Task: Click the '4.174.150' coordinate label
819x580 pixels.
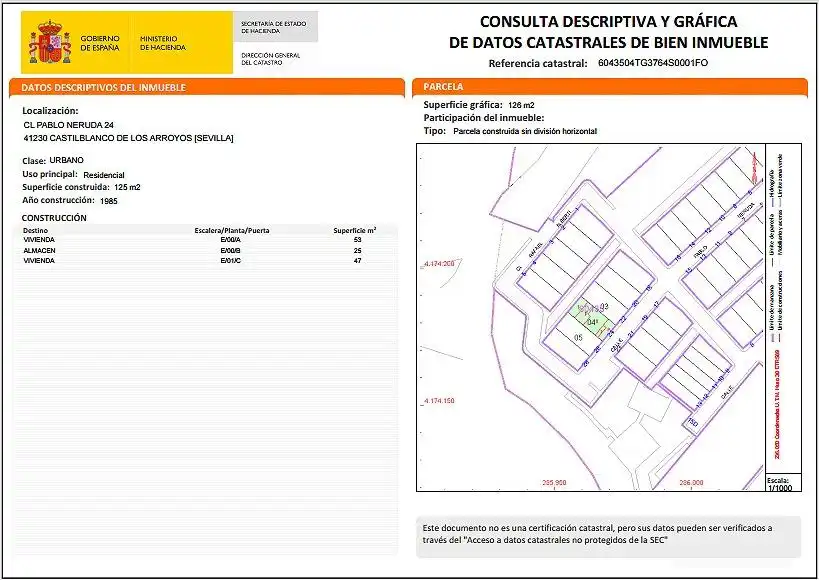Action: click(x=439, y=401)
